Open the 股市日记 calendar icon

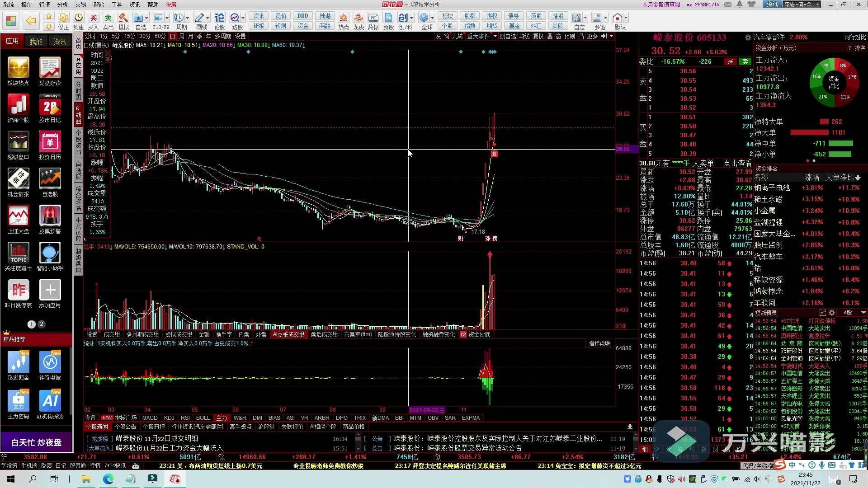[50, 105]
